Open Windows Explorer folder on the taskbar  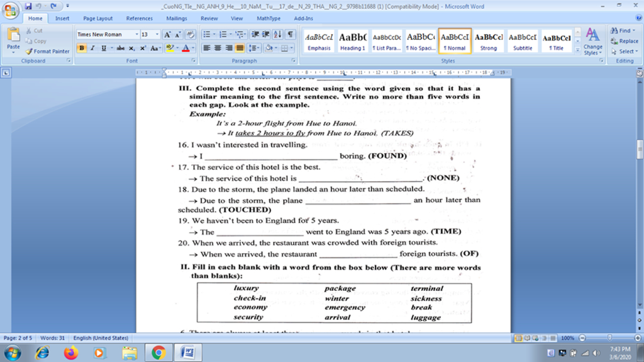click(x=130, y=353)
